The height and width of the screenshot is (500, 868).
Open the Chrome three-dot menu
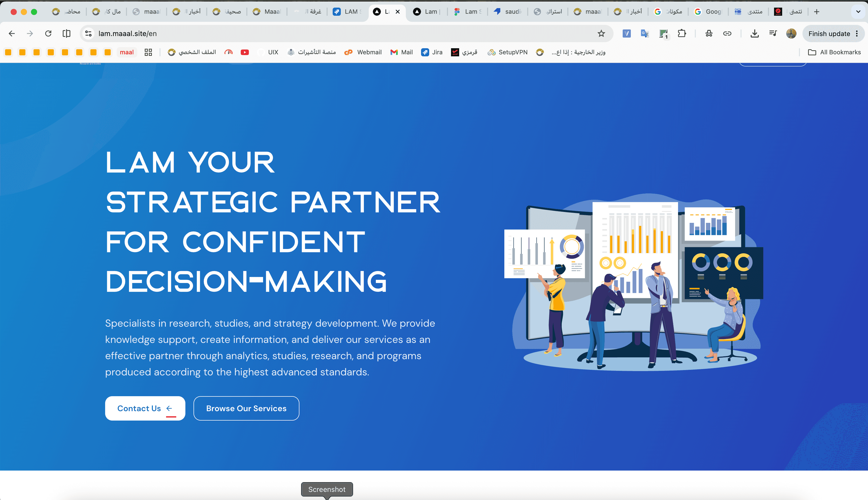[857, 33]
